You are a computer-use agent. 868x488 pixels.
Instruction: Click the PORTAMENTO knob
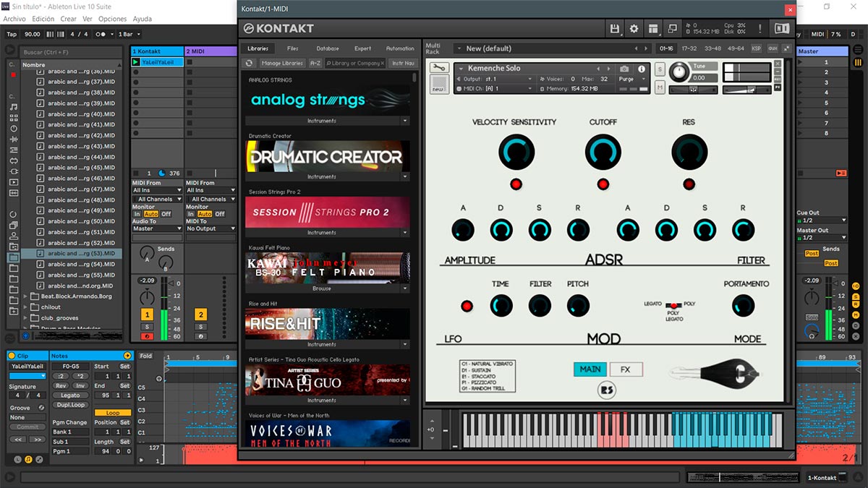(x=742, y=306)
